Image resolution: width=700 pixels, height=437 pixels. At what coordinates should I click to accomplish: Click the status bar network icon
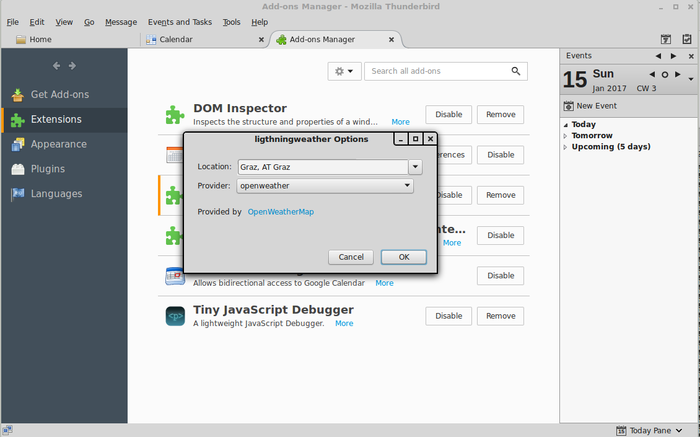click(x=7, y=430)
